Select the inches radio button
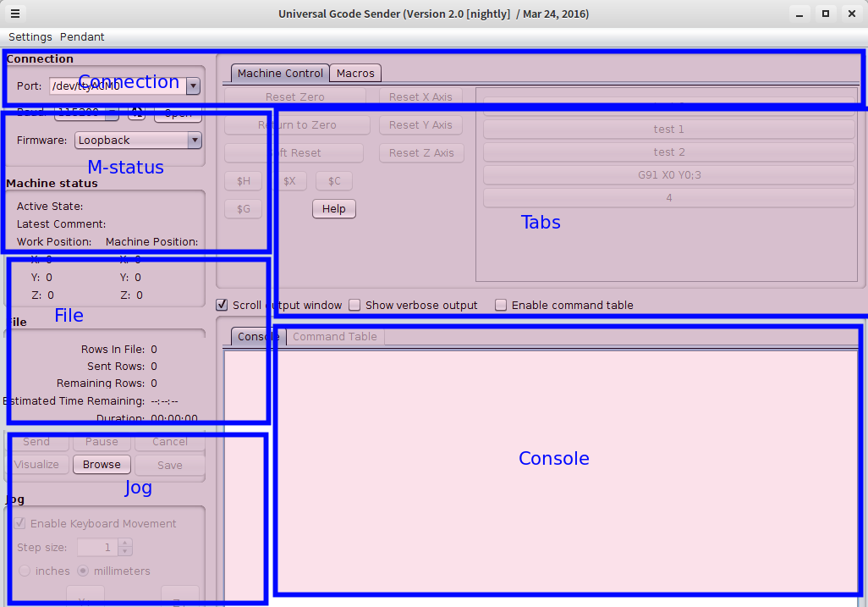The image size is (868, 607). pyautogui.click(x=25, y=571)
